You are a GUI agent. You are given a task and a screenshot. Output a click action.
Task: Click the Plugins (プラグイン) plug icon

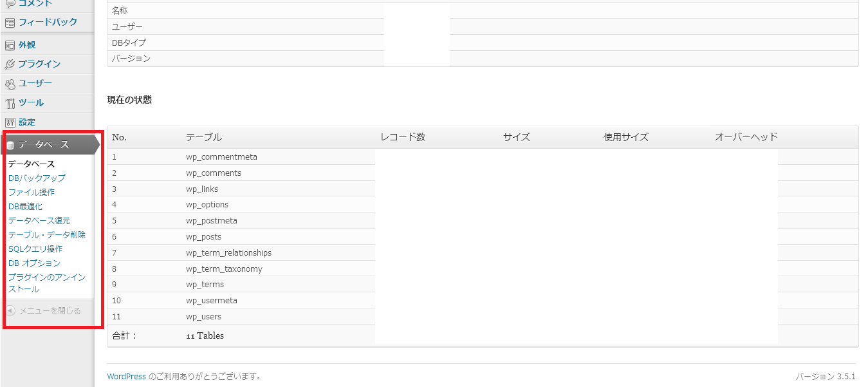pyautogui.click(x=10, y=64)
